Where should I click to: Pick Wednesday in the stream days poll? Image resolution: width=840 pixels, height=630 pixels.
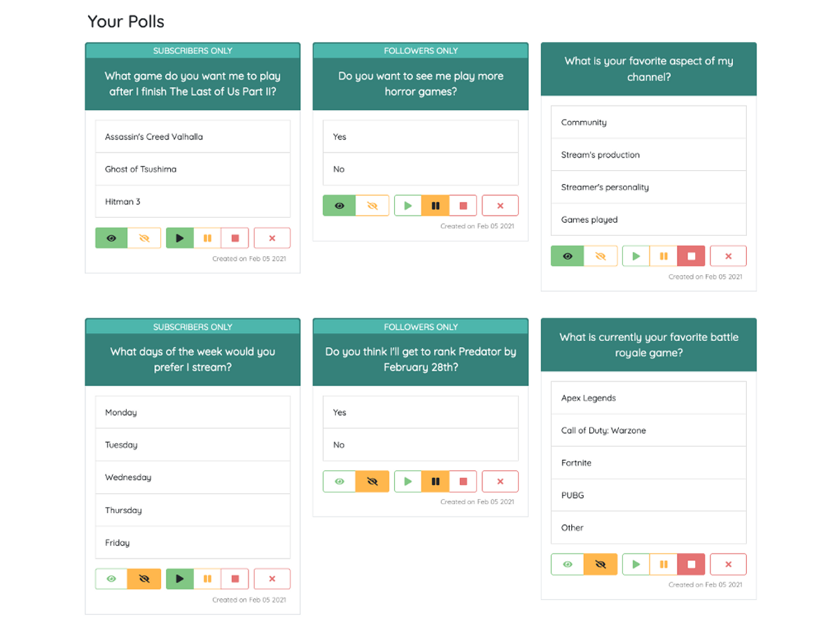(192, 477)
